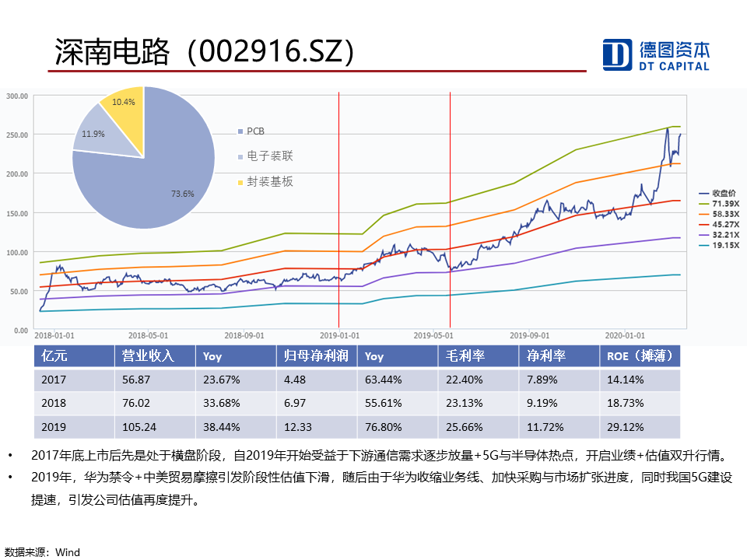This screenshot has width=747, height=560.
Task: Click the 2019 row label cell
Action: 75,427
